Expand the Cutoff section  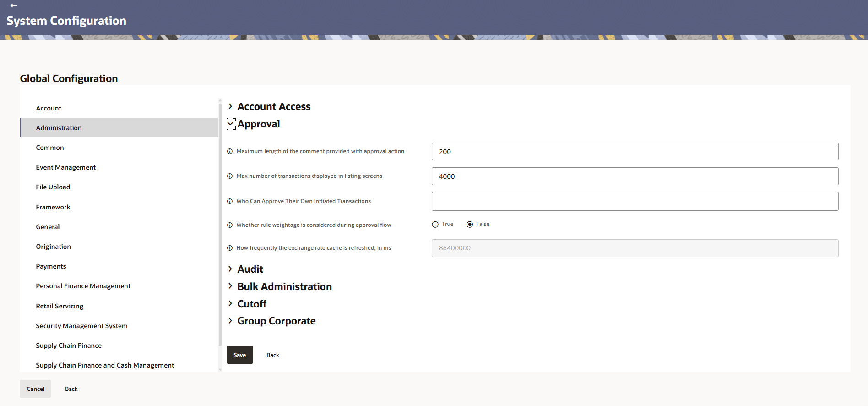tap(230, 304)
